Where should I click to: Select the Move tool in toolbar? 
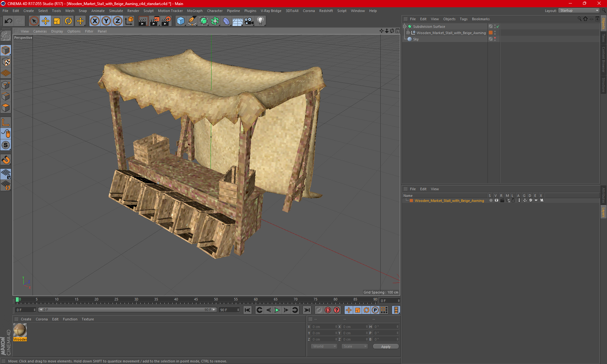pos(46,21)
